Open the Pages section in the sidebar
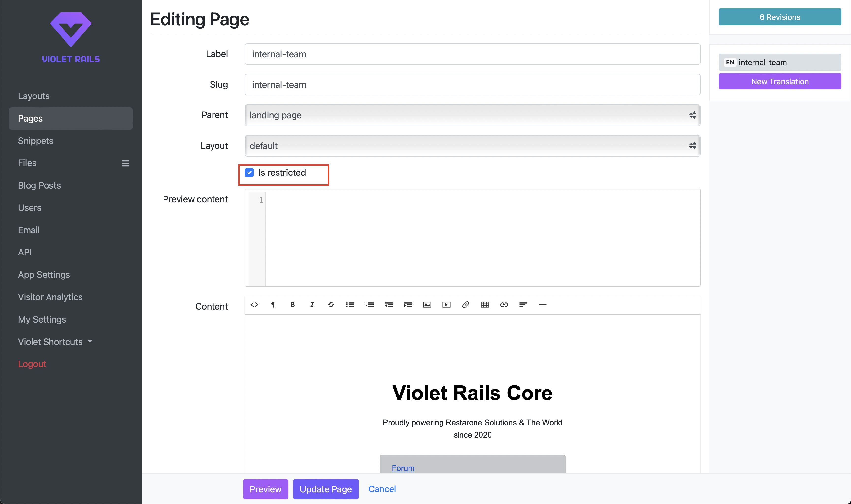 tap(30, 118)
